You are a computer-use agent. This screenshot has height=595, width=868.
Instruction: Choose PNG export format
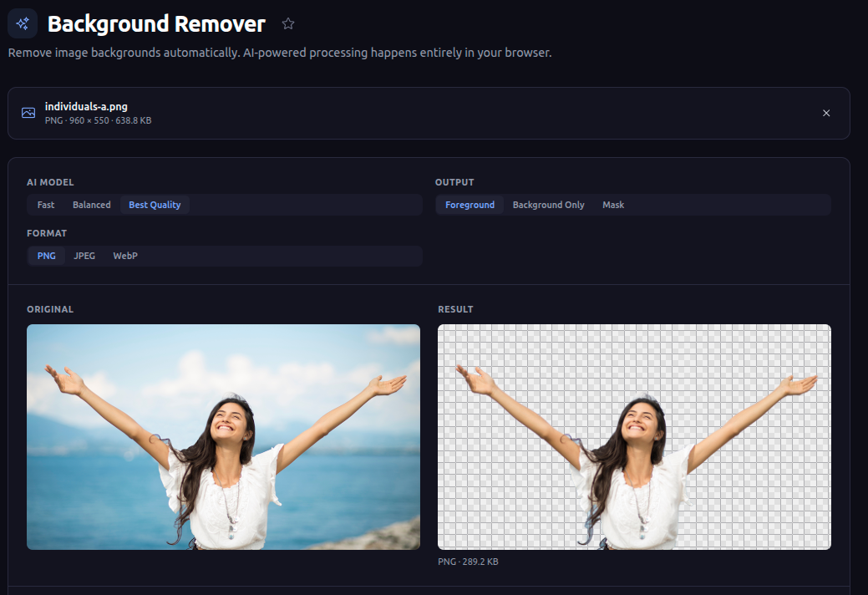pos(47,256)
